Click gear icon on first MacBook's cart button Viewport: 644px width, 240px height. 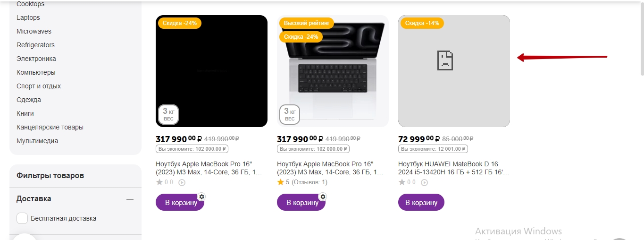201,196
